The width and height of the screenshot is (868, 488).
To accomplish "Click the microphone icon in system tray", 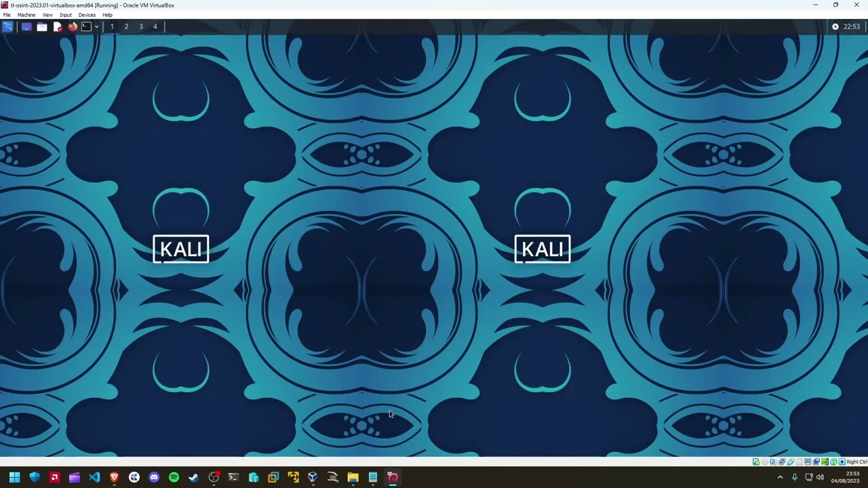I will [x=795, y=477].
